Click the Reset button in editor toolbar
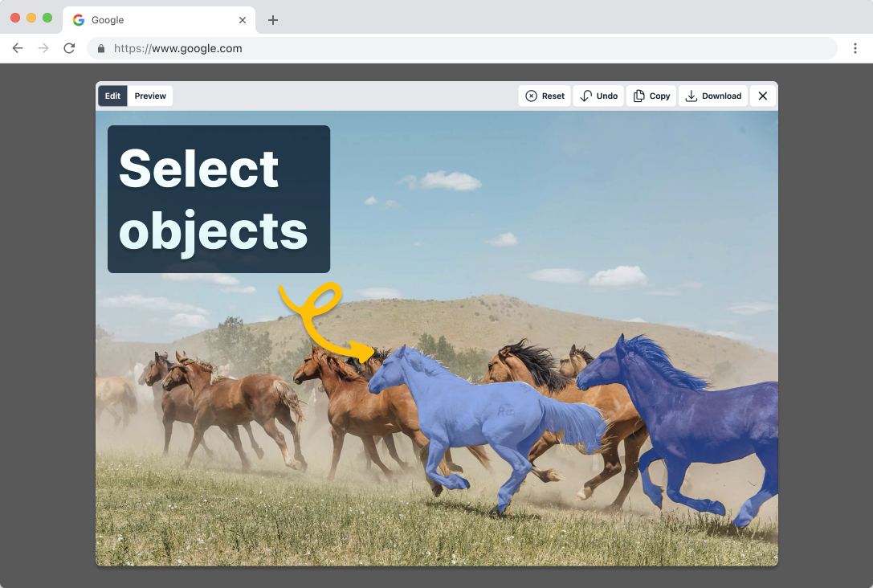This screenshot has height=588, width=873. 545,96
